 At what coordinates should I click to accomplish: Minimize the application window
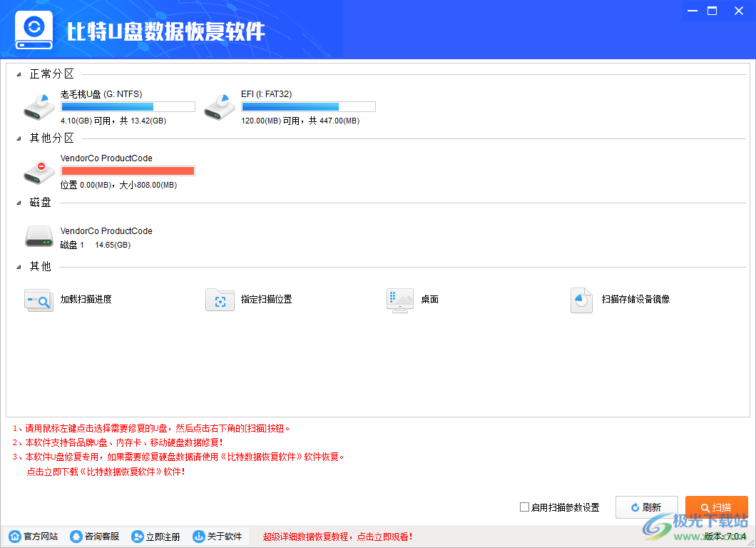pos(693,11)
